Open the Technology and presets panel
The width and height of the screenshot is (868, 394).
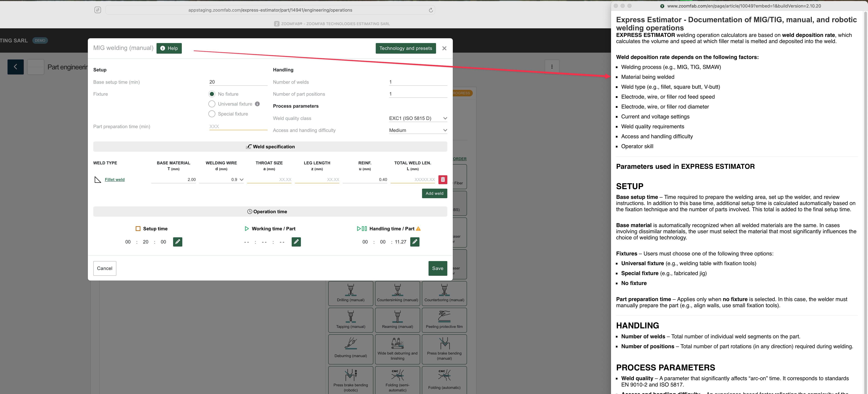[x=405, y=48]
